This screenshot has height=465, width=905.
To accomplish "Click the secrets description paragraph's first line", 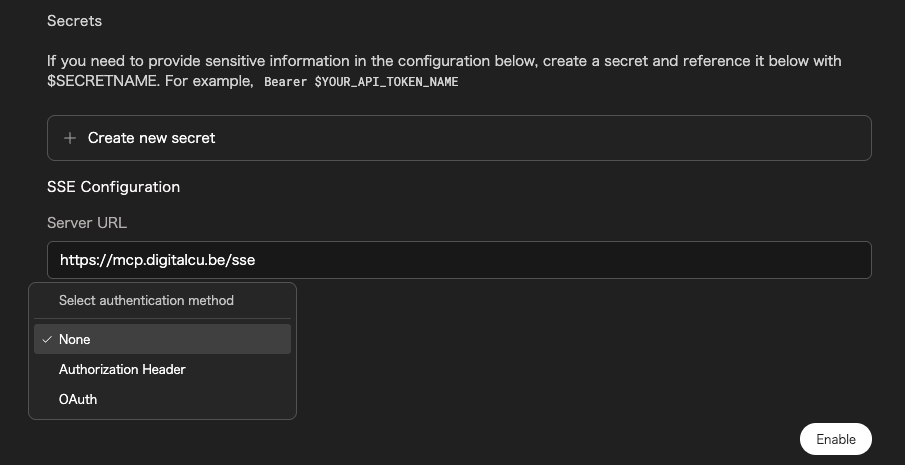I will [444, 61].
